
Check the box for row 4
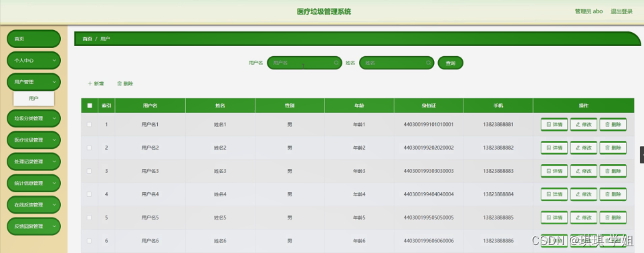(x=90, y=194)
